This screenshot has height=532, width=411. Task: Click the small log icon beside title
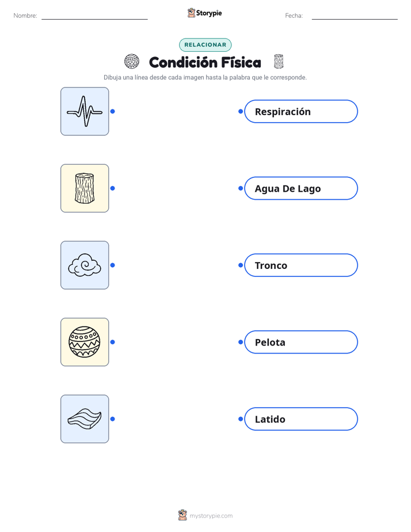279,62
